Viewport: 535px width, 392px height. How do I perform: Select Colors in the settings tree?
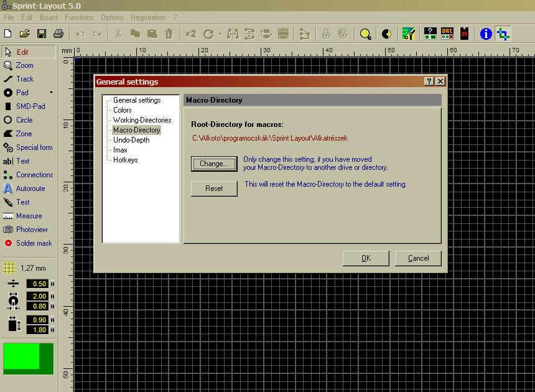coord(122,110)
